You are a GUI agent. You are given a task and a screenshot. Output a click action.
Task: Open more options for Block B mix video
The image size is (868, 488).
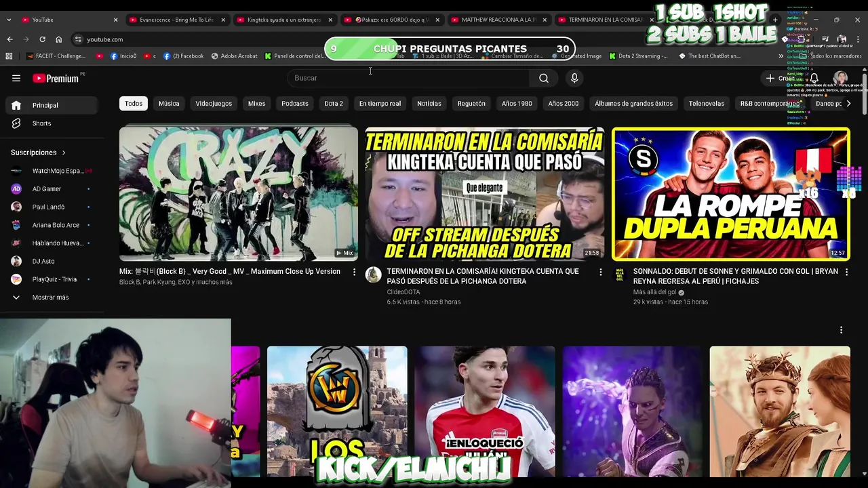(354, 272)
